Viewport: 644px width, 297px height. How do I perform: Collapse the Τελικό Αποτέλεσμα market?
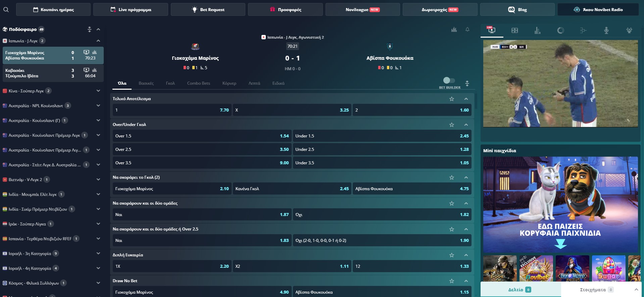pyautogui.click(x=466, y=99)
